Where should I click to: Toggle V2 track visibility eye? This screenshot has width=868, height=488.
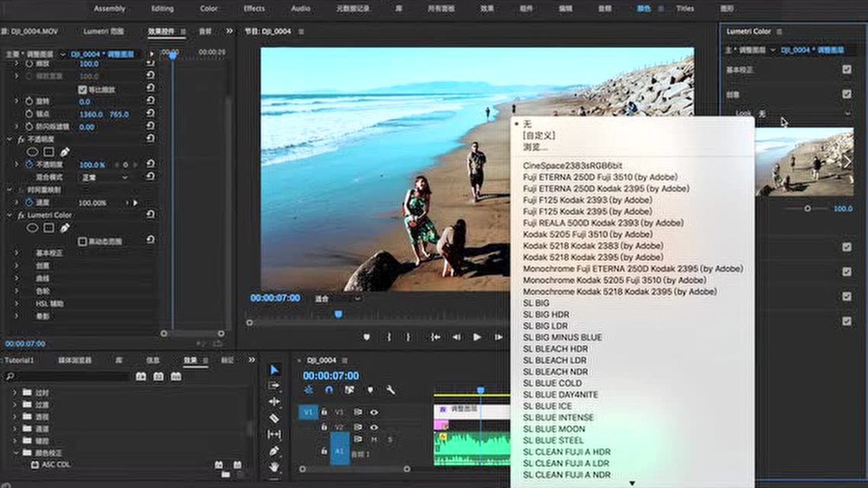tap(374, 428)
